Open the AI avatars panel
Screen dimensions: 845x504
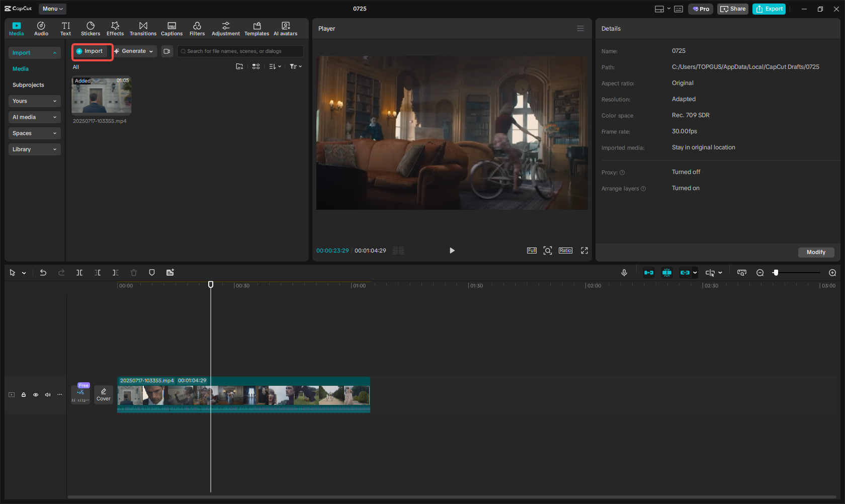(285, 28)
